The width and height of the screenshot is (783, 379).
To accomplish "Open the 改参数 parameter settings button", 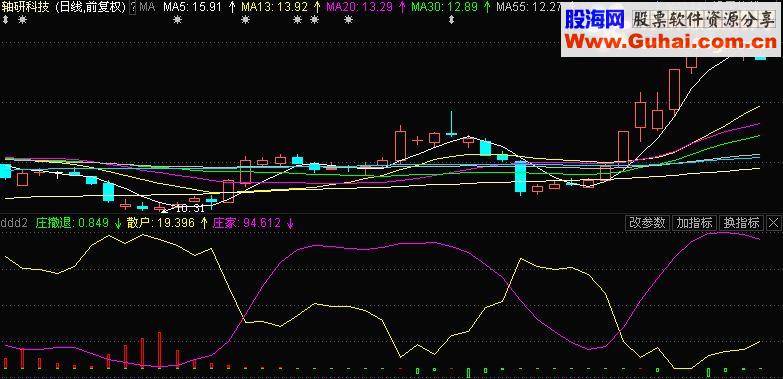I will [x=648, y=223].
